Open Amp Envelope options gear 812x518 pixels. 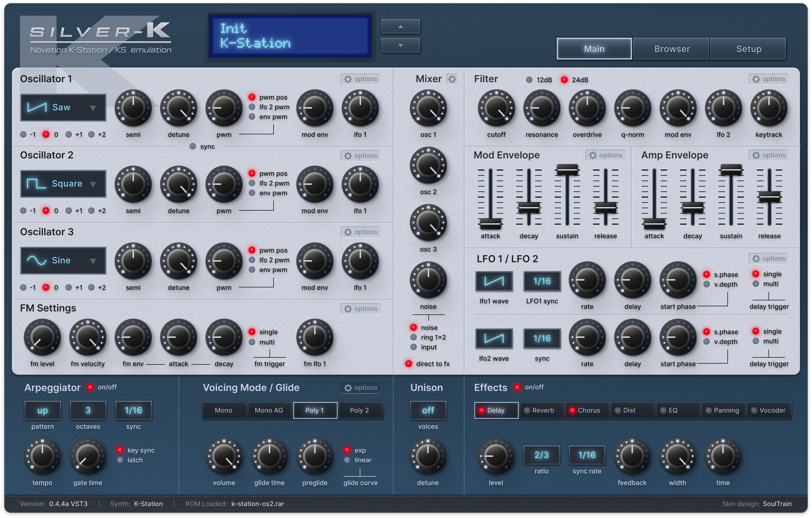[769, 155]
